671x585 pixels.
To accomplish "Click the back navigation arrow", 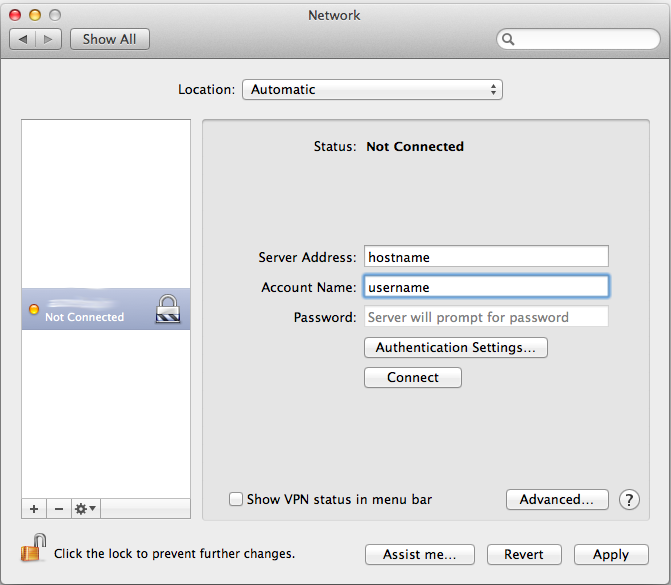I will [x=24, y=39].
